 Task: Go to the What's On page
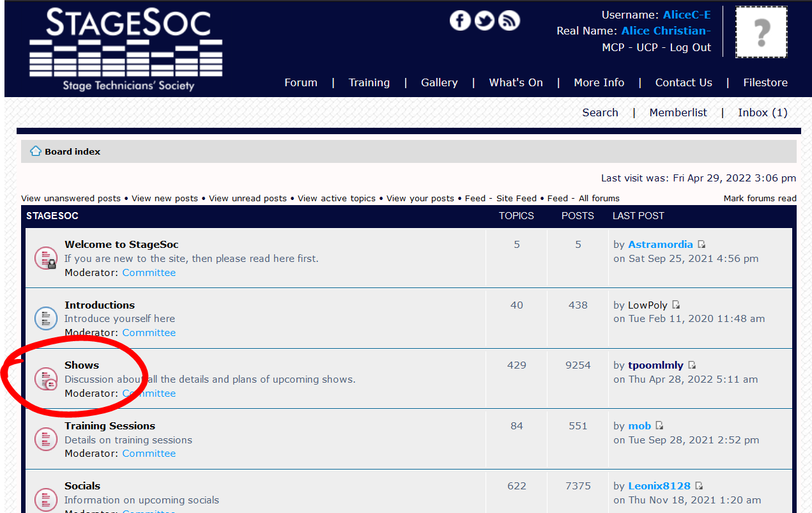516,82
